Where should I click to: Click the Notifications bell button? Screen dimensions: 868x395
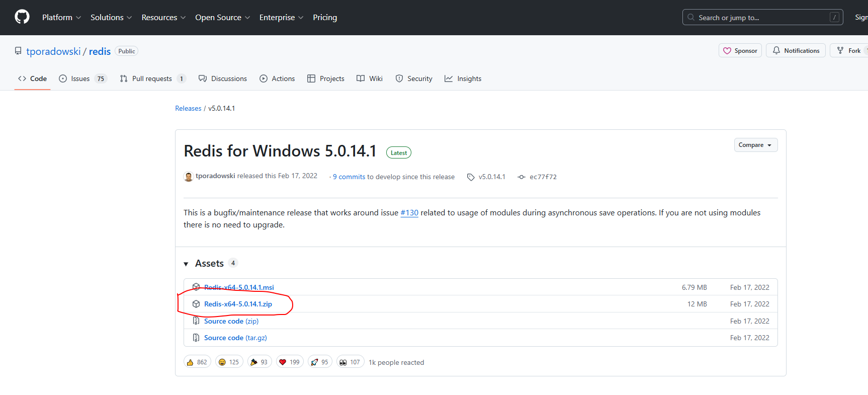tap(796, 50)
